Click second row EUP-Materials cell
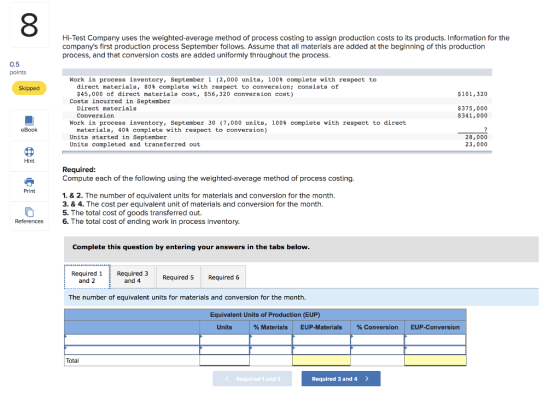Screen dimensions: 560x407 pos(321,350)
